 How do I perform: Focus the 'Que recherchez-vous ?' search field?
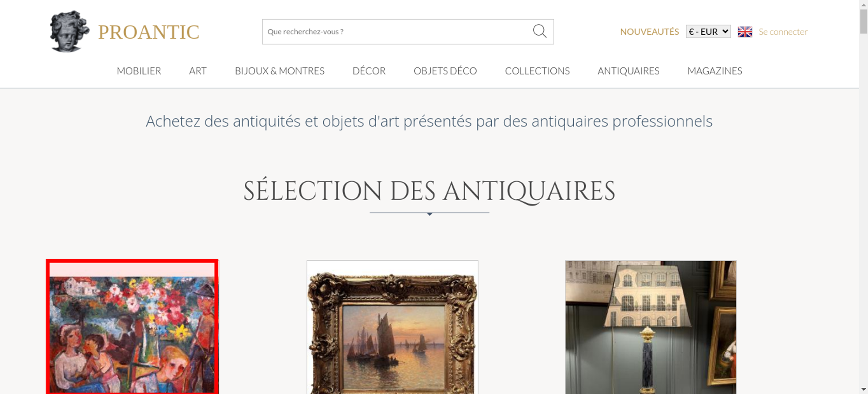coord(397,32)
